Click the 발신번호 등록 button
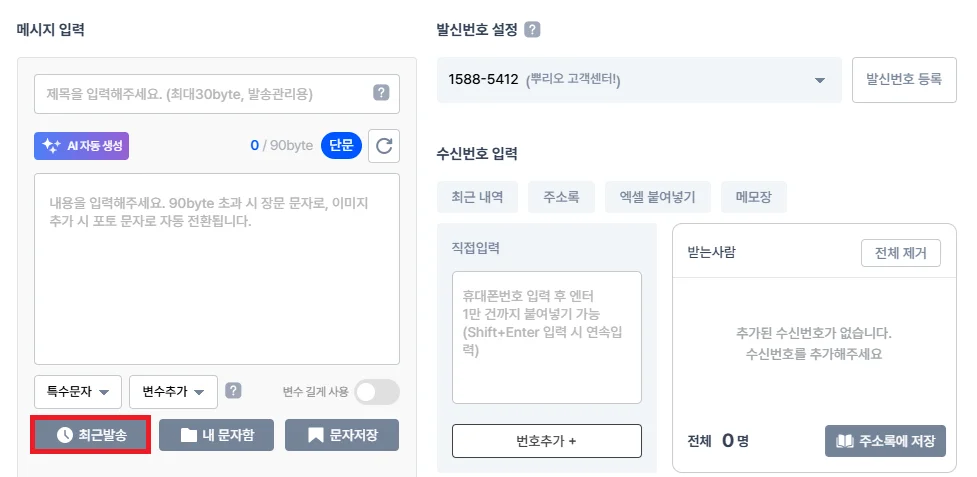 [x=904, y=80]
